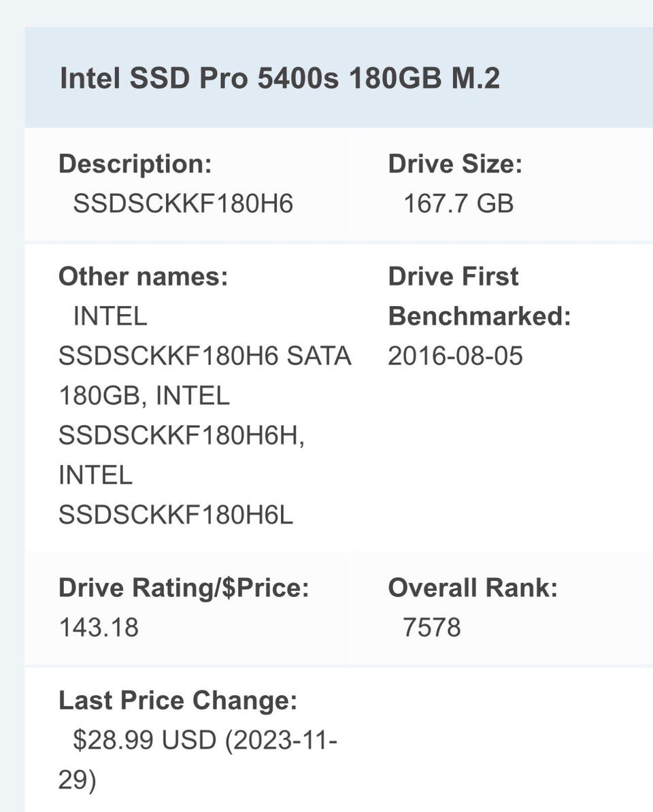Click the Other names label
This screenshot has width=653, height=812.
[x=143, y=277]
